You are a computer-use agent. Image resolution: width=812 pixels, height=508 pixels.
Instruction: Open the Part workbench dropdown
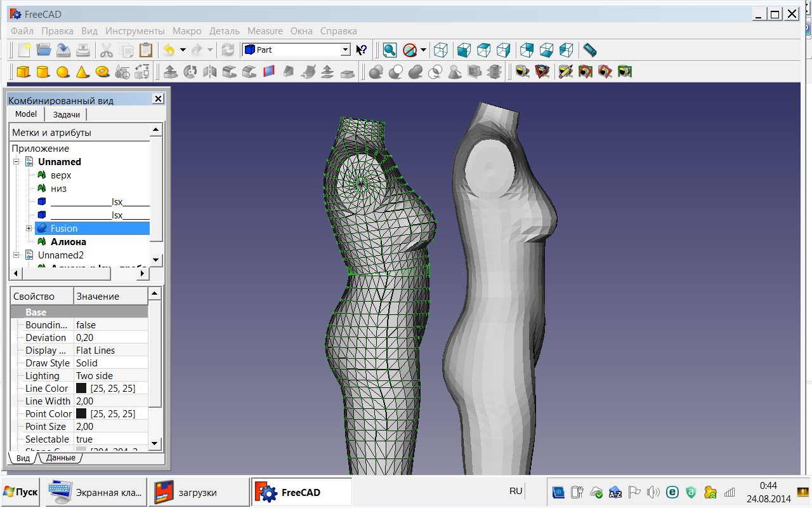pyautogui.click(x=345, y=50)
